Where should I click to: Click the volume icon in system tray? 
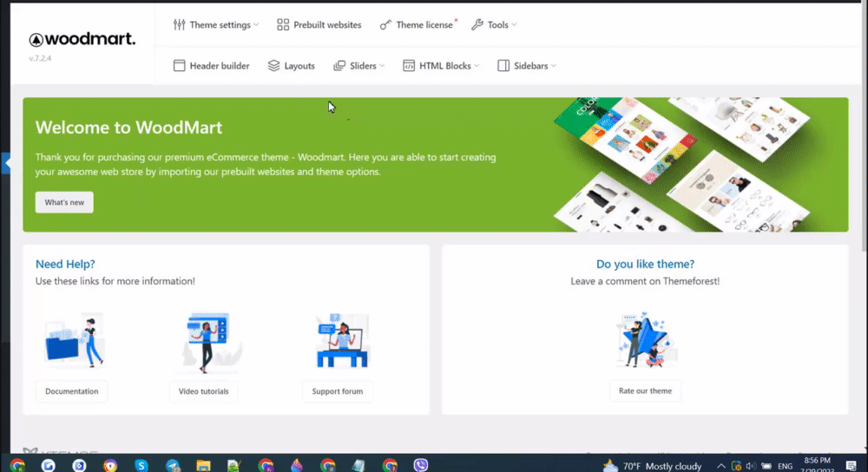click(751, 466)
